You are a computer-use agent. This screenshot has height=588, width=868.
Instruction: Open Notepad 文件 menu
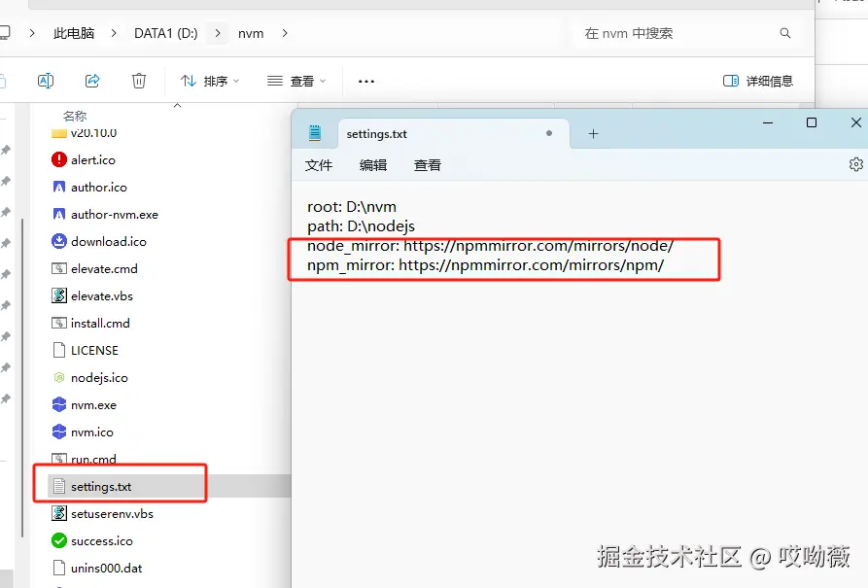(319, 165)
